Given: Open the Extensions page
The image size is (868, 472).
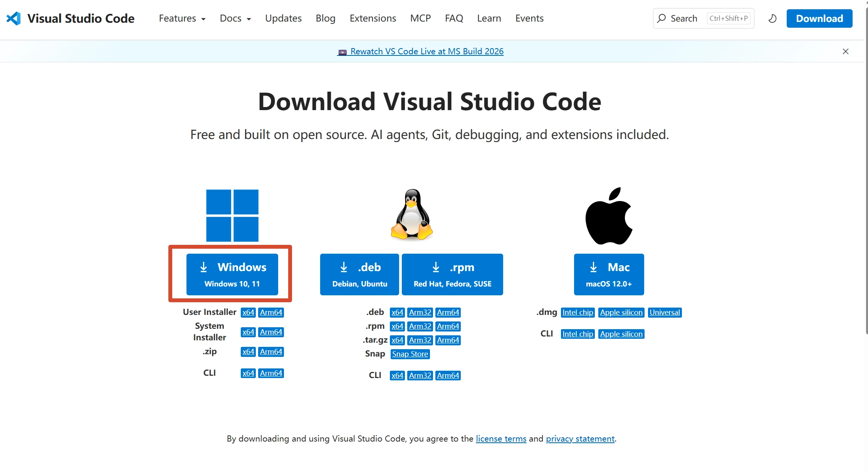Looking at the screenshot, I should pyautogui.click(x=373, y=18).
